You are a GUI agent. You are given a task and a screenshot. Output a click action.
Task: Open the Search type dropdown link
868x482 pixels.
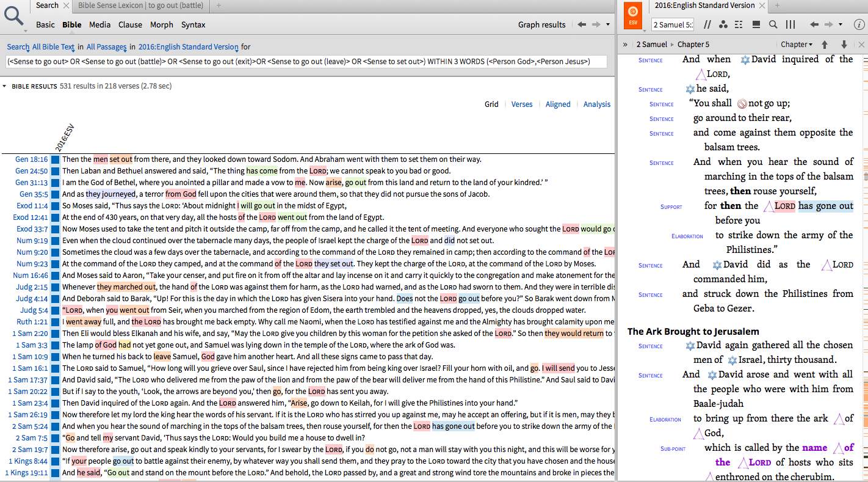pos(18,47)
